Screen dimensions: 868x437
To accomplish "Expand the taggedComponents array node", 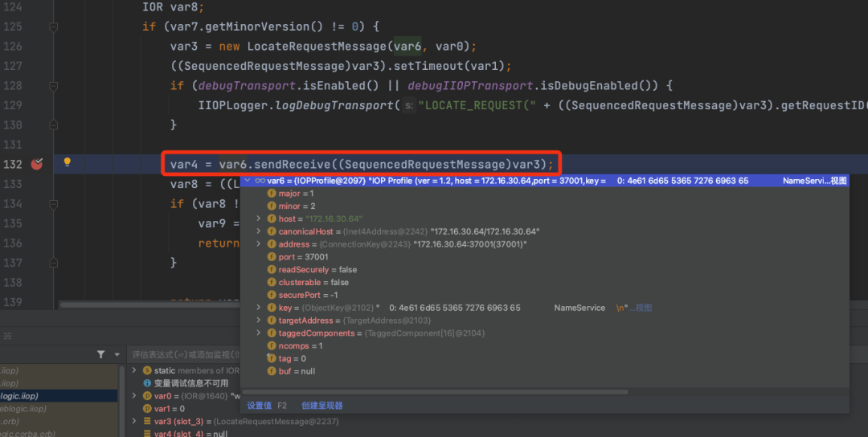I will (259, 333).
